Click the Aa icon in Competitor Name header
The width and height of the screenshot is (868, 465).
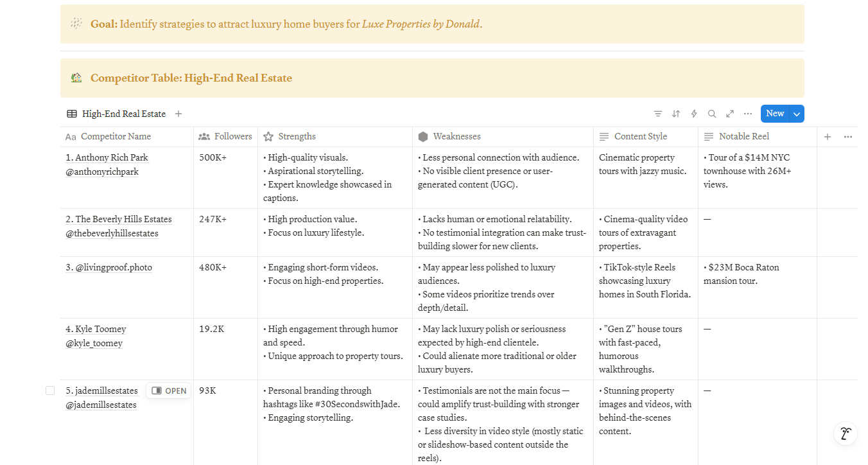(x=71, y=137)
